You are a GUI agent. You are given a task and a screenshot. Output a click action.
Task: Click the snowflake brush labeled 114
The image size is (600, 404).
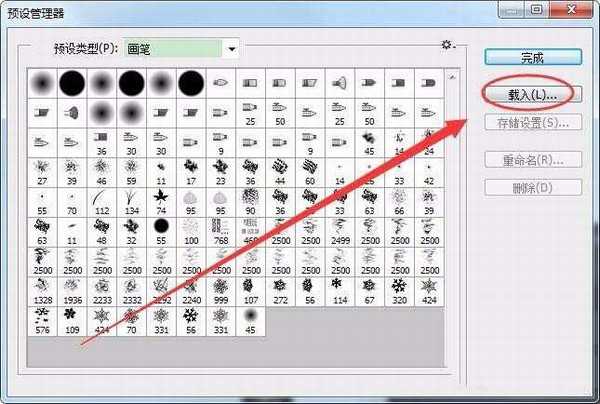tap(339, 290)
